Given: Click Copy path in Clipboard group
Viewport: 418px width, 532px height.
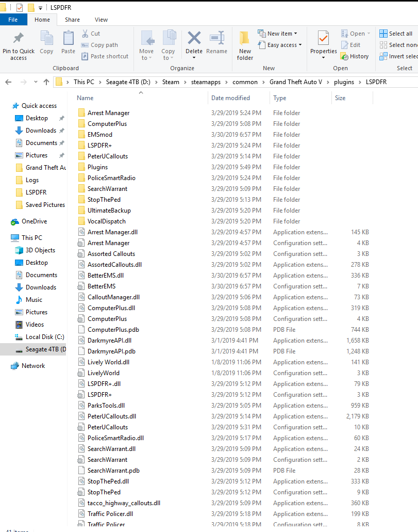Looking at the screenshot, I should [x=99, y=45].
